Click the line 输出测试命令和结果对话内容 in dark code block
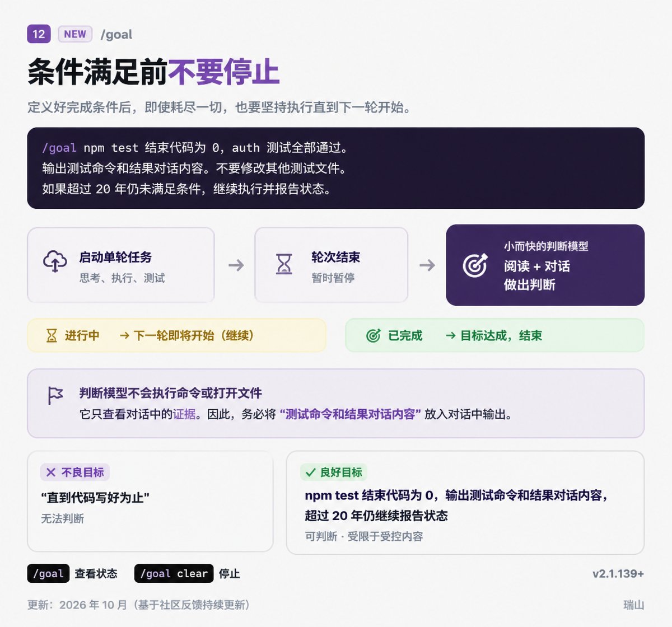 point(194,169)
